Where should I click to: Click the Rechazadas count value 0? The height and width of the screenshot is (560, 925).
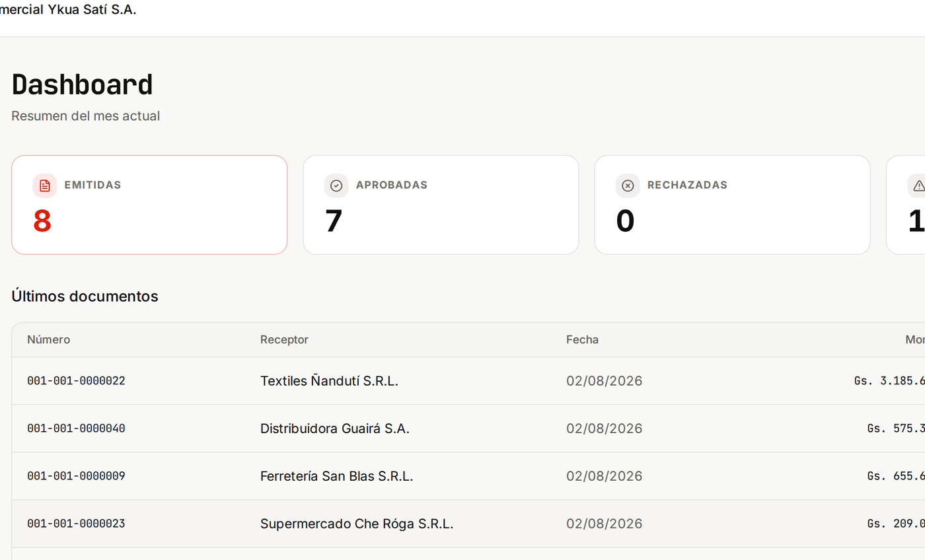[x=625, y=221]
